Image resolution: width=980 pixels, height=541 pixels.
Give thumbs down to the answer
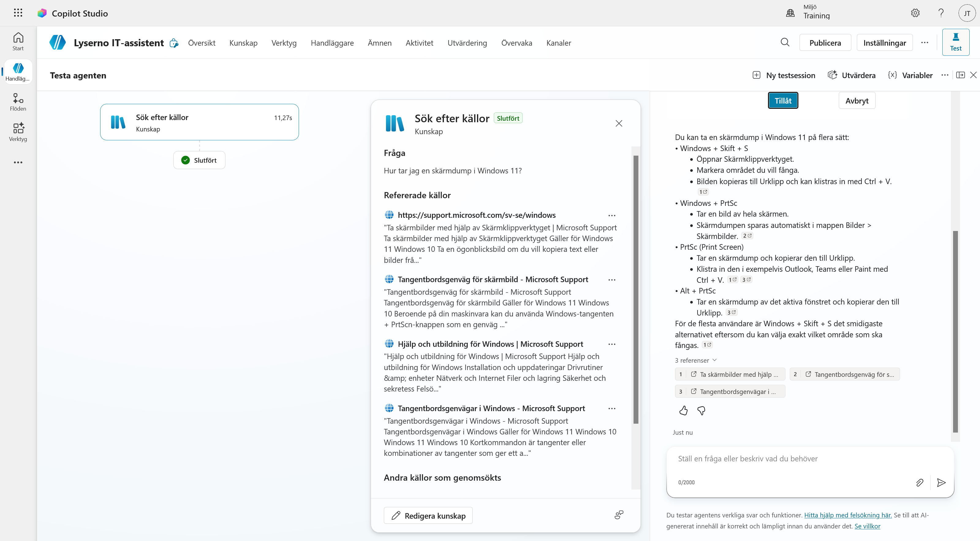(701, 411)
